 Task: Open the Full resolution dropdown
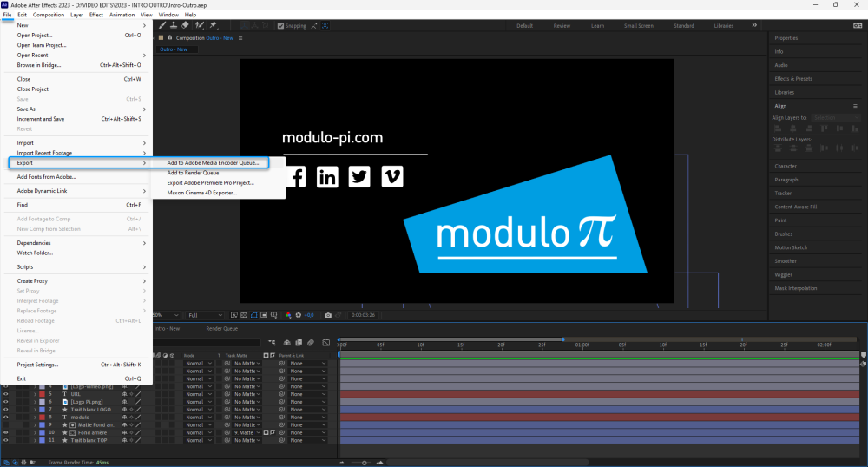[204, 315]
